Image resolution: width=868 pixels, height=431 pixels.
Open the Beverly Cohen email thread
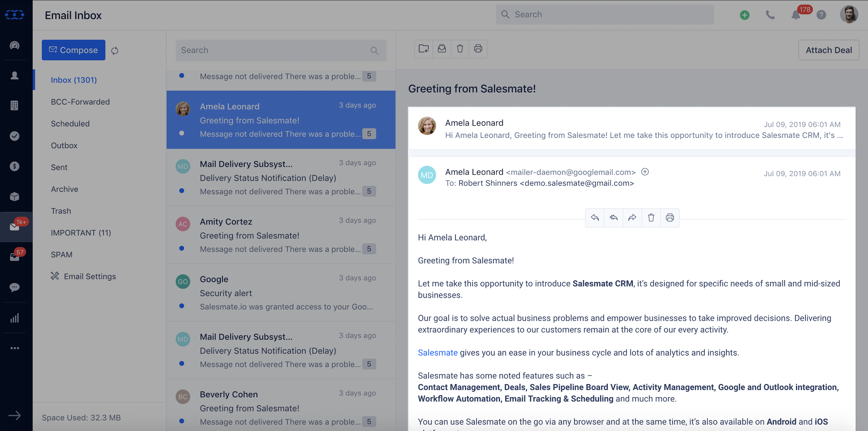[281, 405]
